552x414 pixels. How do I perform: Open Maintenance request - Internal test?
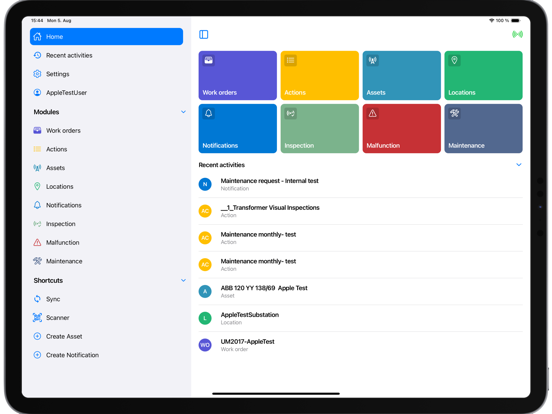(x=360, y=184)
